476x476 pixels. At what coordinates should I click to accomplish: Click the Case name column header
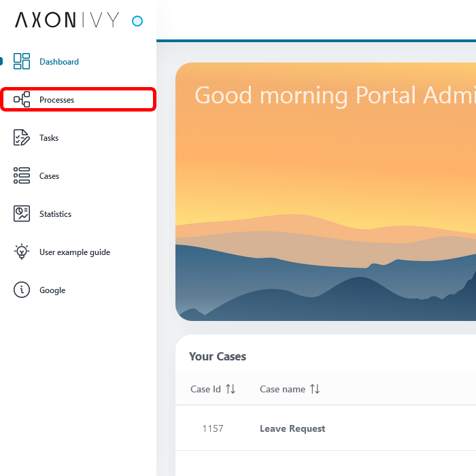coord(282,389)
